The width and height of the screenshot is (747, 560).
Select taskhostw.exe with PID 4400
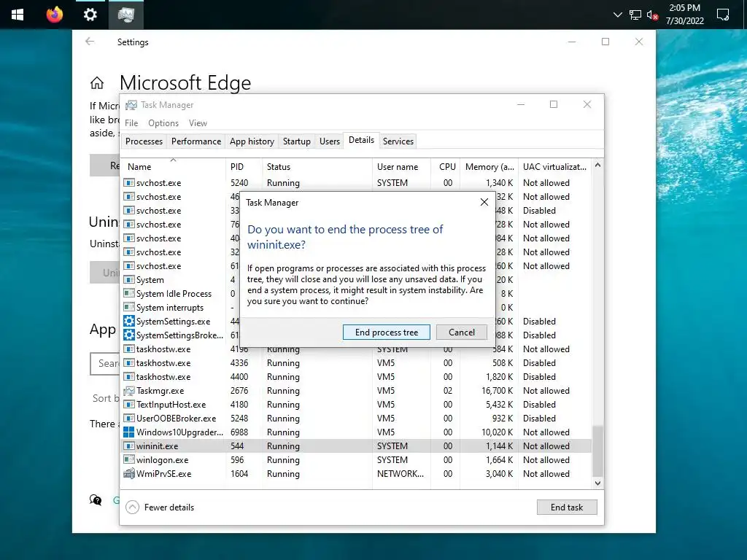[x=356, y=377]
